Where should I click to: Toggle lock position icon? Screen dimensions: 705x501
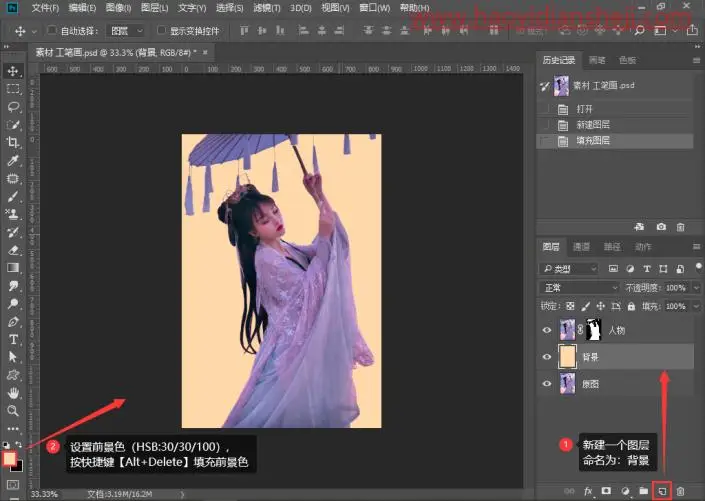[x=601, y=306]
